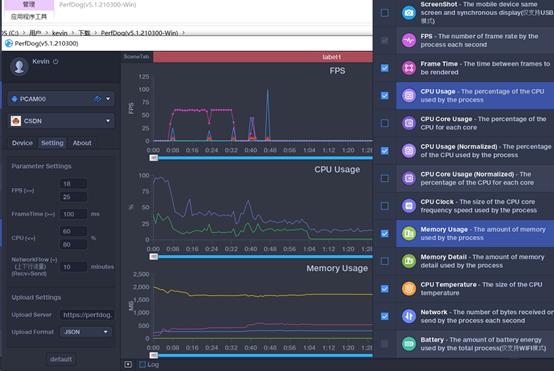The width and height of the screenshot is (554, 371).
Task: Click the Network arrows icon
Action: tap(409, 316)
